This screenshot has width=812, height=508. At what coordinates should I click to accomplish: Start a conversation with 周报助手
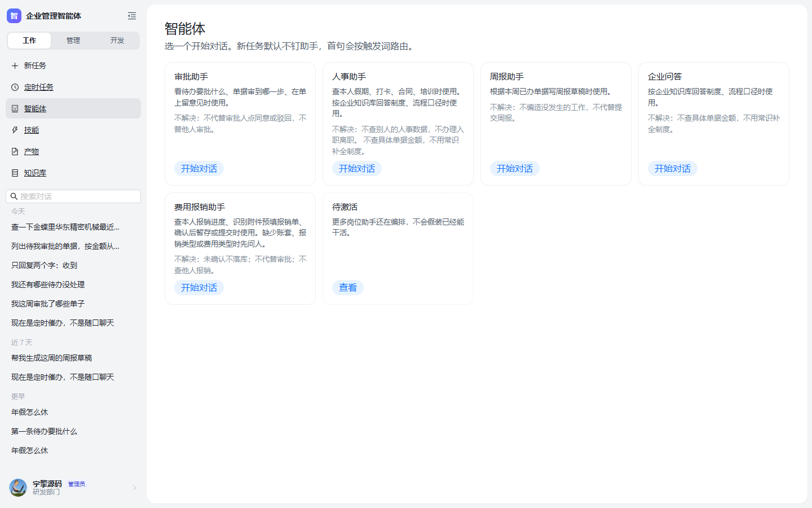(515, 169)
